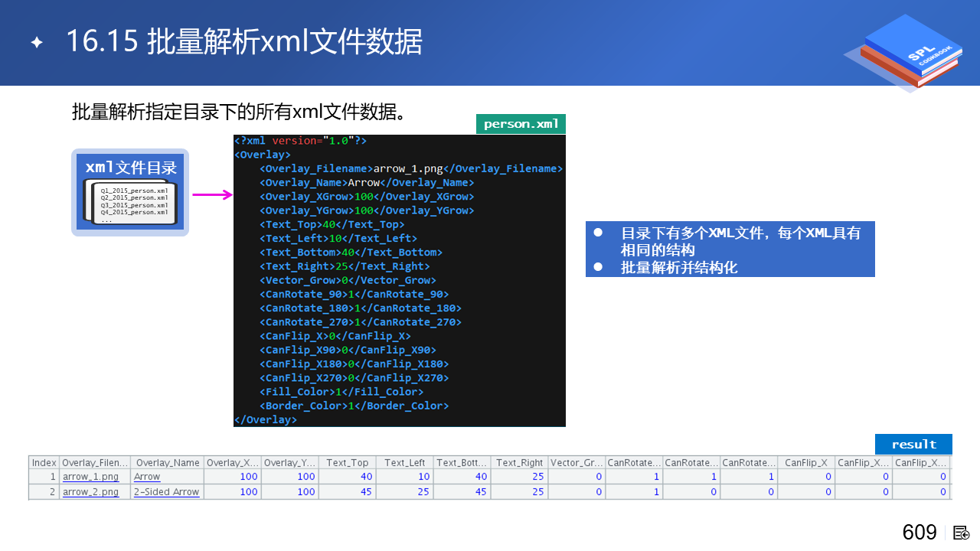Click the Arrow name link in row 1
Image resolution: width=980 pixels, height=551 pixels.
point(147,477)
